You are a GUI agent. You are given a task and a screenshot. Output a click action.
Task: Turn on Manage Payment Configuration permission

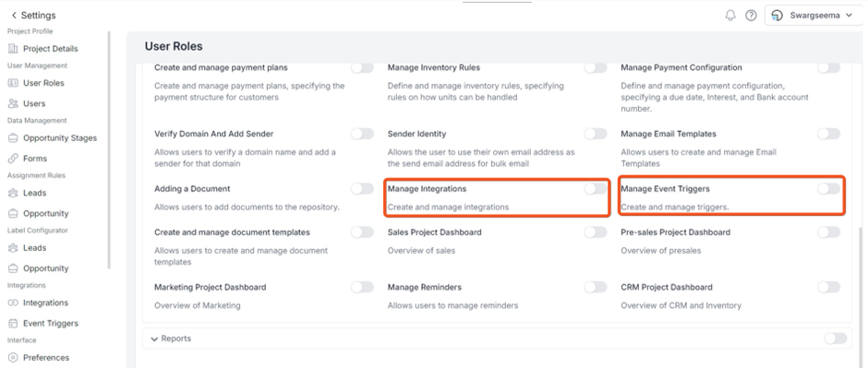pyautogui.click(x=828, y=67)
